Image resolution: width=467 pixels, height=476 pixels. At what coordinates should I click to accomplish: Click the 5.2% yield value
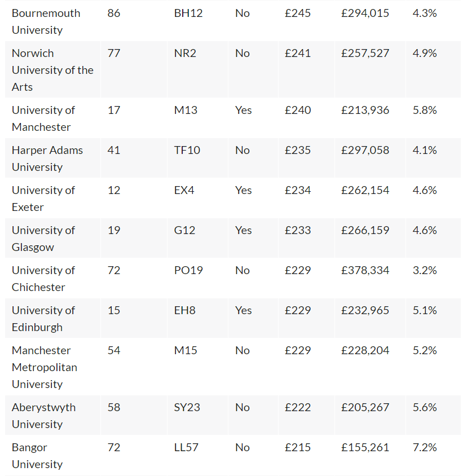(425, 351)
